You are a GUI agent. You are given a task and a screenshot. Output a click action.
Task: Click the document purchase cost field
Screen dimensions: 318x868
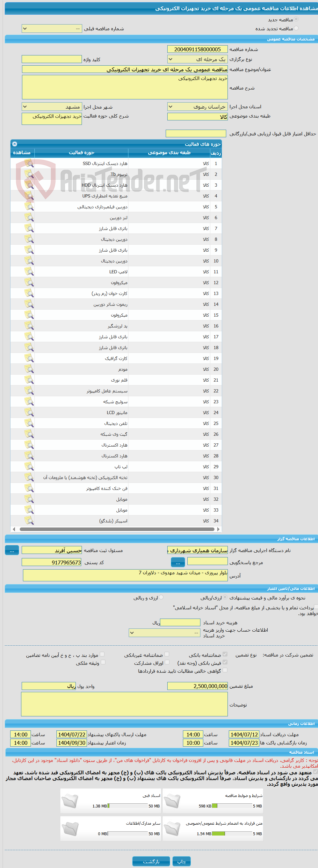point(180,622)
